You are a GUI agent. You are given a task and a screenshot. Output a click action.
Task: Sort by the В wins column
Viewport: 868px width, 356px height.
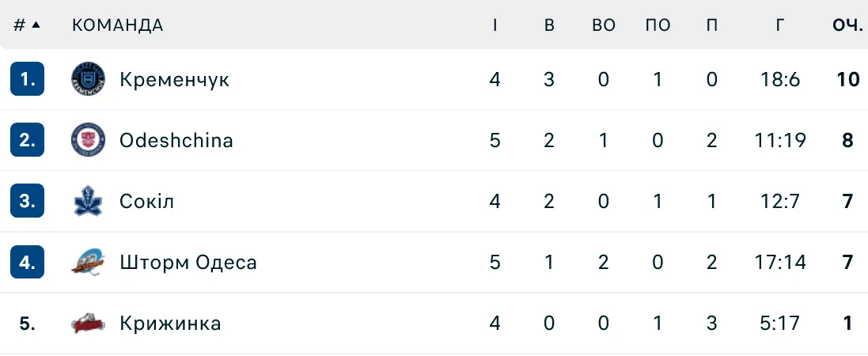pos(549,25)
